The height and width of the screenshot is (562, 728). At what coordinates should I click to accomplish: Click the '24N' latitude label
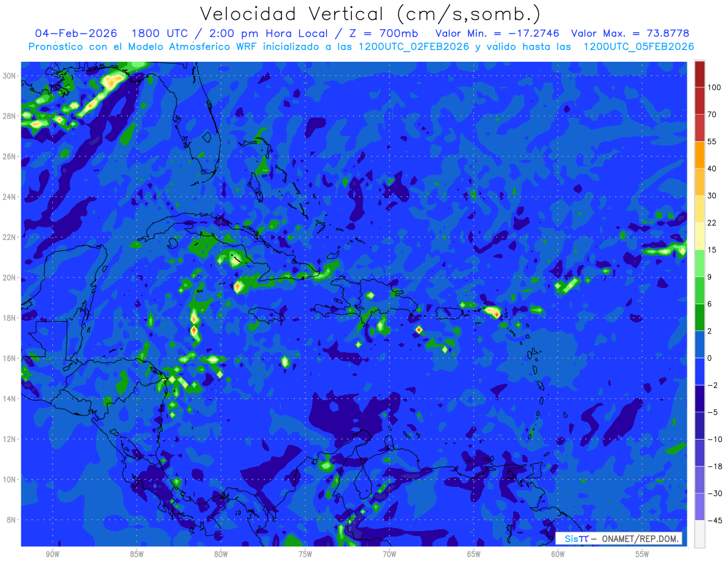click(10, 197)
